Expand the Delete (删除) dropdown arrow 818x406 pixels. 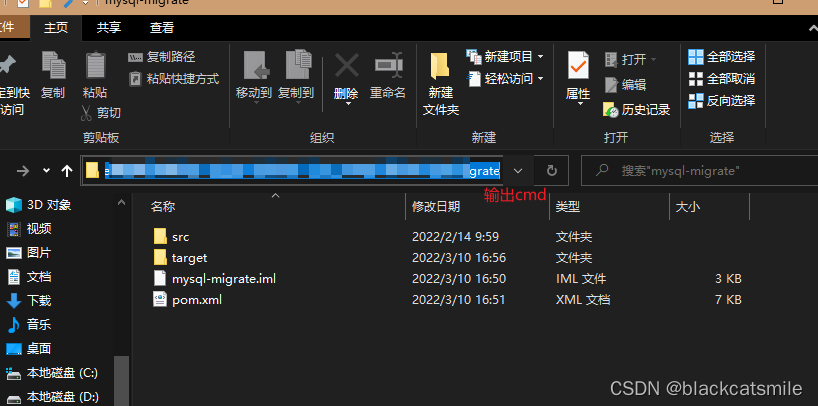click(346, 104)
